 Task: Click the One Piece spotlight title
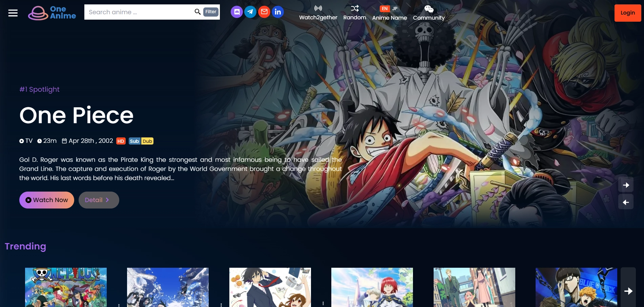point(77,115)
